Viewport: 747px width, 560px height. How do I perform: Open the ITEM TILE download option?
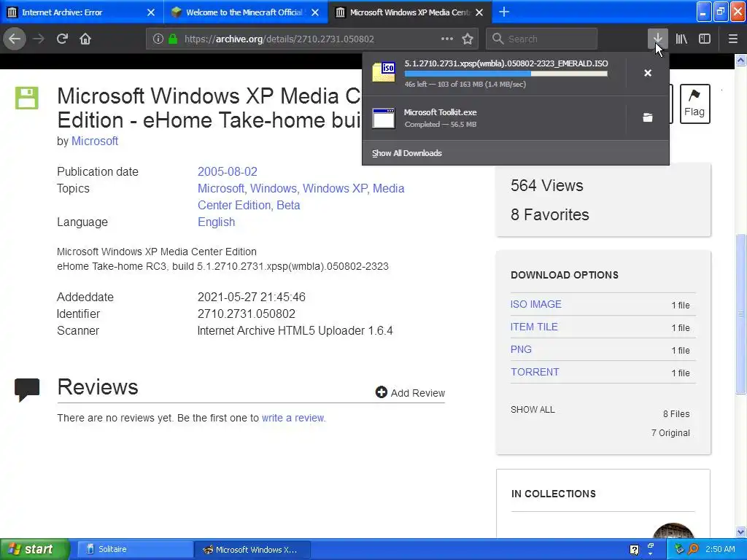pyautogui.click(x=534, y=327)
